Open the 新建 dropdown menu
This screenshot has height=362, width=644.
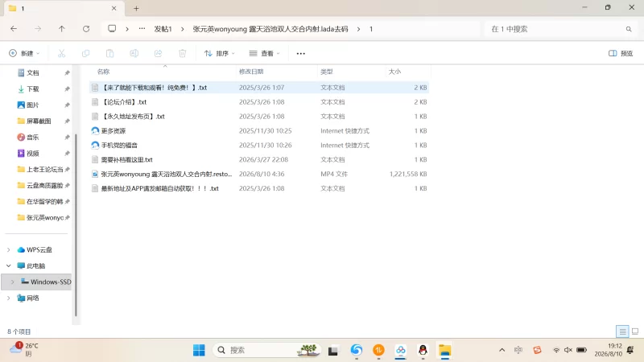(25, 53)
